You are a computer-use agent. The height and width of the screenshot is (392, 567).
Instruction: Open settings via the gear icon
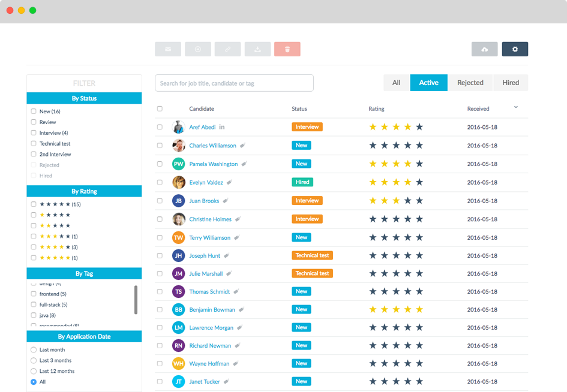coord(515,49)
